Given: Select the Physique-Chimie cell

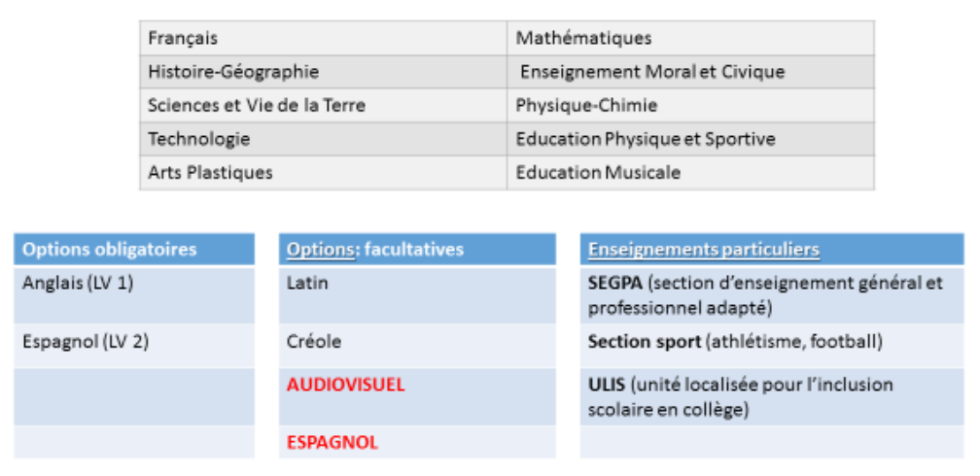Looking at the screenshot, I should click(x=586, y=105).
